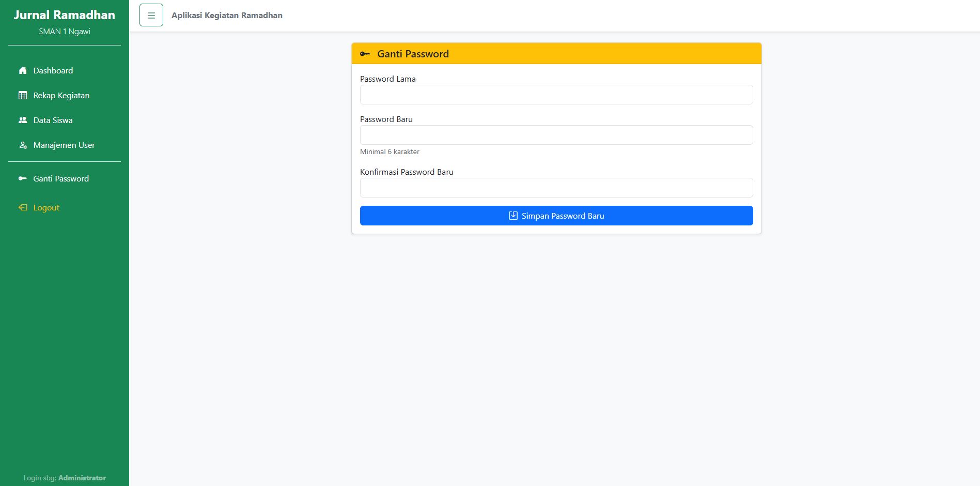Open the Data Siswa menu item
The image size is (980, 486).
(53, 120)
